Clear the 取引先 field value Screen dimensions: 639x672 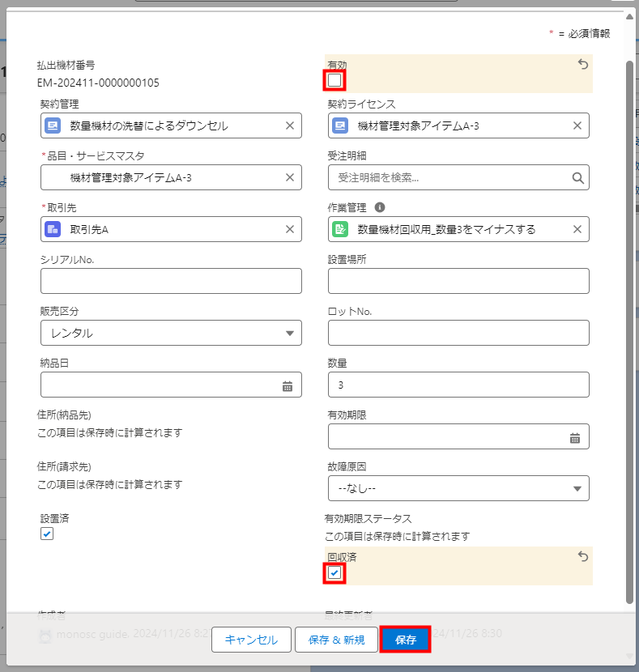tap(290, 229)
